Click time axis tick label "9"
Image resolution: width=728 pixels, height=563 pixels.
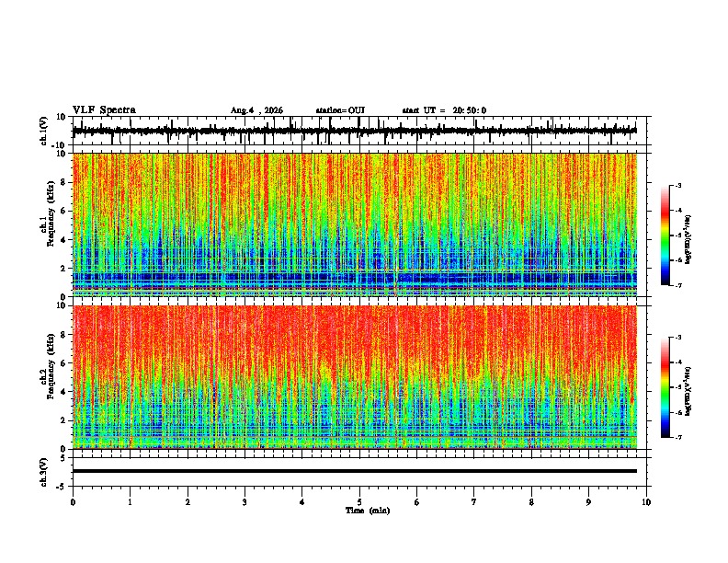tap(588, 501)
